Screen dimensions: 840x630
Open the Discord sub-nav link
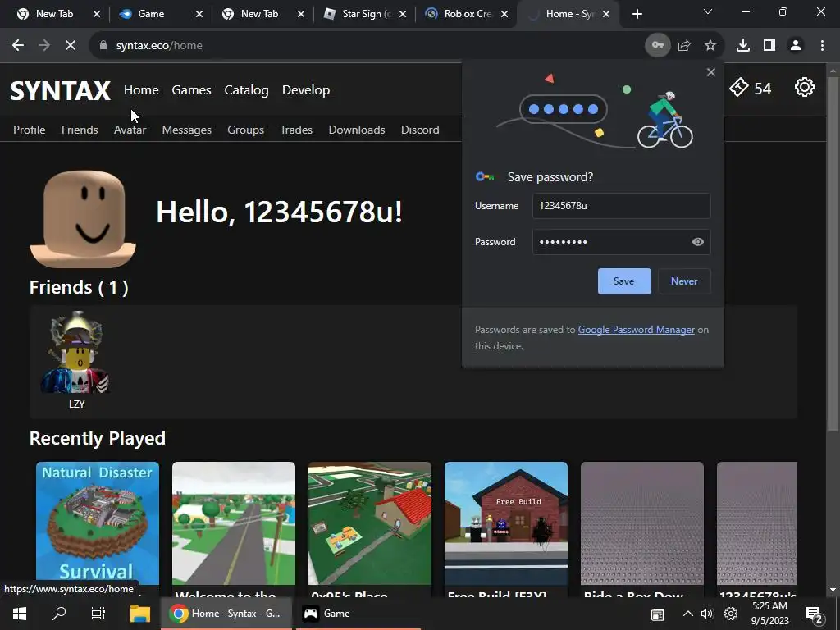tap(420, 130)
